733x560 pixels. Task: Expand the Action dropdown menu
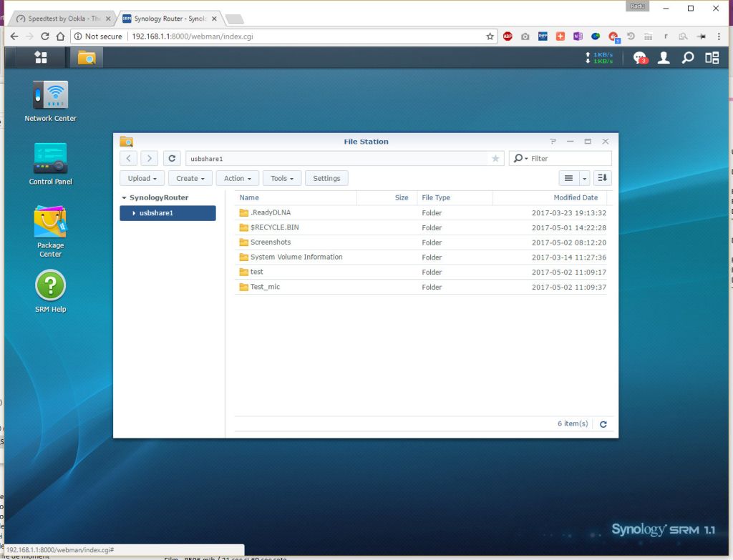[238, 178]
